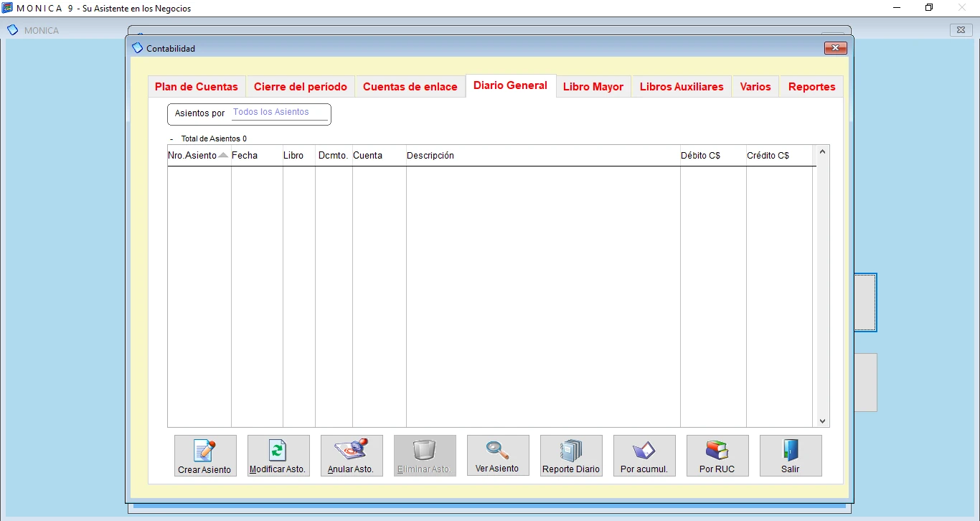Click the Nro.Asiento sort arrow
Screen dimensions: 980x521
click(223, 154)
